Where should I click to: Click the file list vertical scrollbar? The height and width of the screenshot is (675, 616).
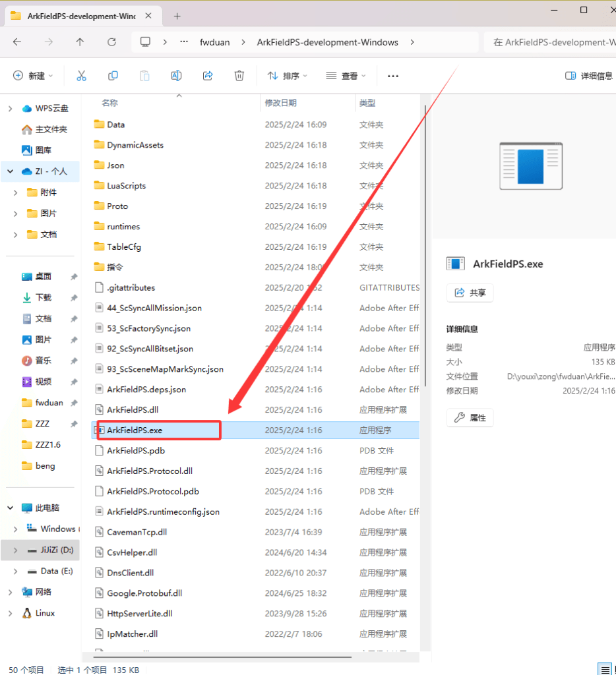pos(426,264)
